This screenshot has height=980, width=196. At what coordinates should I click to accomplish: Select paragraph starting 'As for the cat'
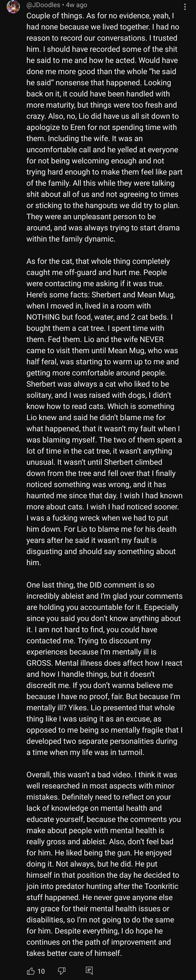click(x=104, y=412)
